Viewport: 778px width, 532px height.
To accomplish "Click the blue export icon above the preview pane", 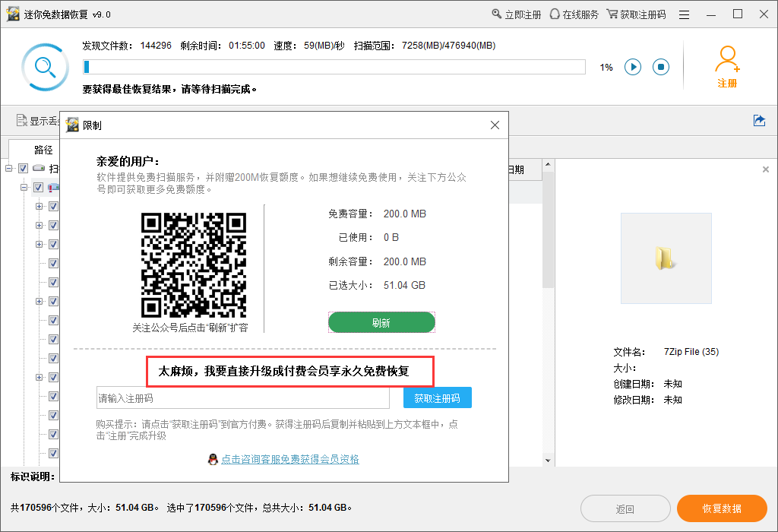I will click(759, 120).
